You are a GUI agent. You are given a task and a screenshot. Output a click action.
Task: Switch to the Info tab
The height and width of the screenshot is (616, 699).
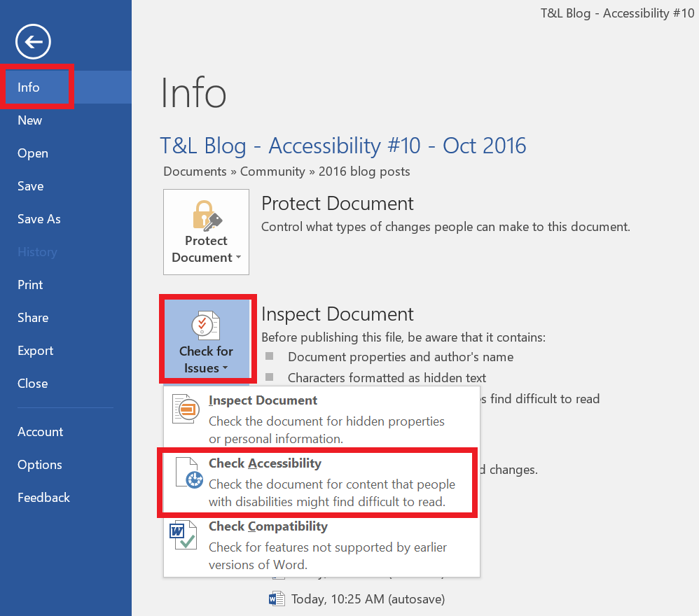click(x=28, y=87)
